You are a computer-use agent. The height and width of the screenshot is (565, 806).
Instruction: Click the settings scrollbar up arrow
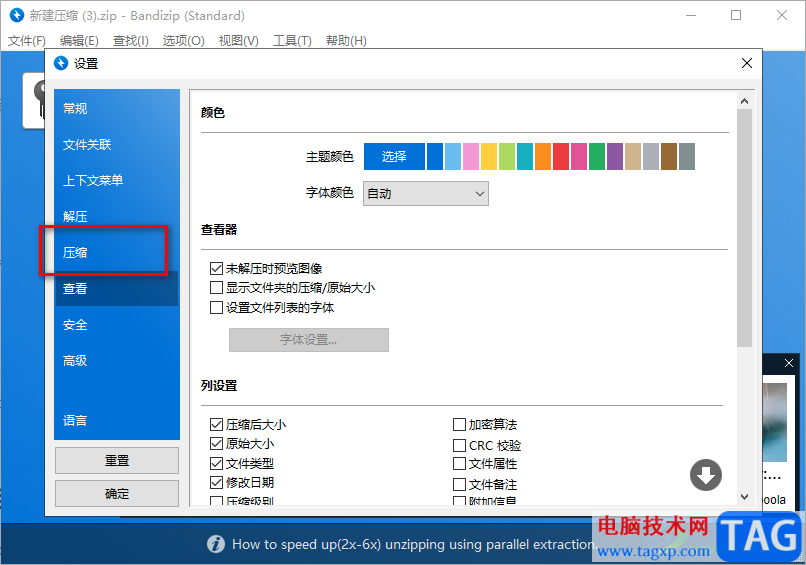coord(744,101)
